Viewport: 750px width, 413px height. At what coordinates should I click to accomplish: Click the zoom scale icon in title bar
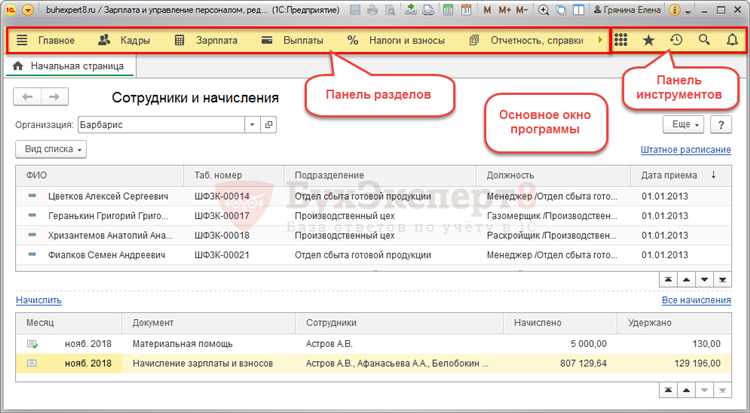click(543, 10)
